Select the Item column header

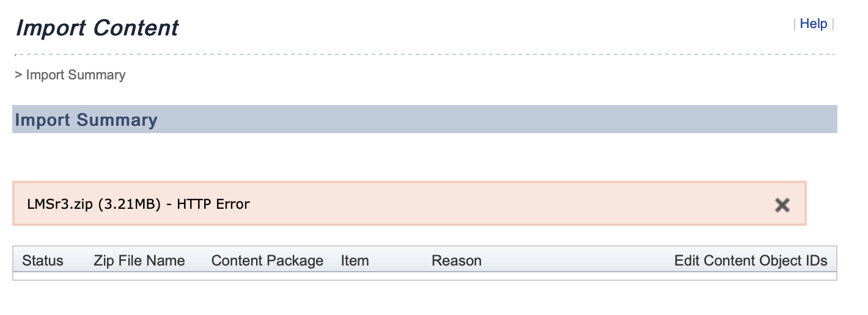point(355,261)
